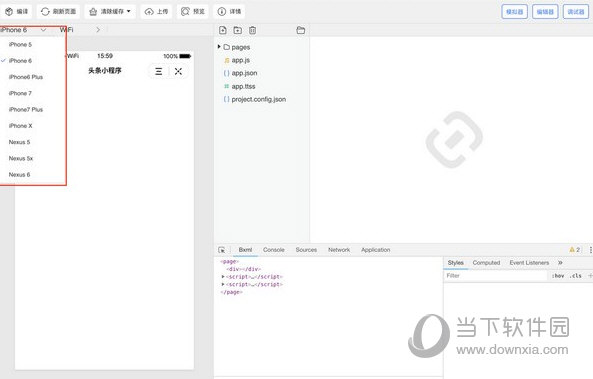Image resolution: width=593 pixels, height=379 pixels.
Task: Choose iPhone X in device list
Action: [20, 126]
